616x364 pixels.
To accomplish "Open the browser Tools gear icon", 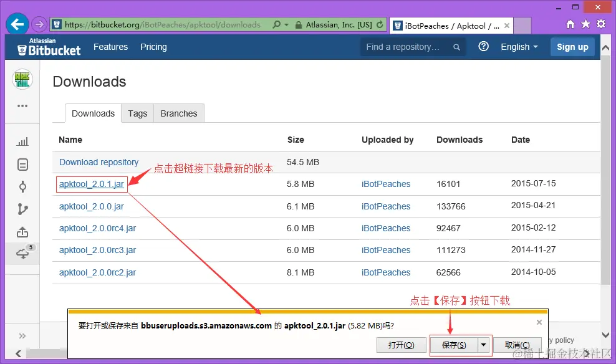I will [601, 24].
